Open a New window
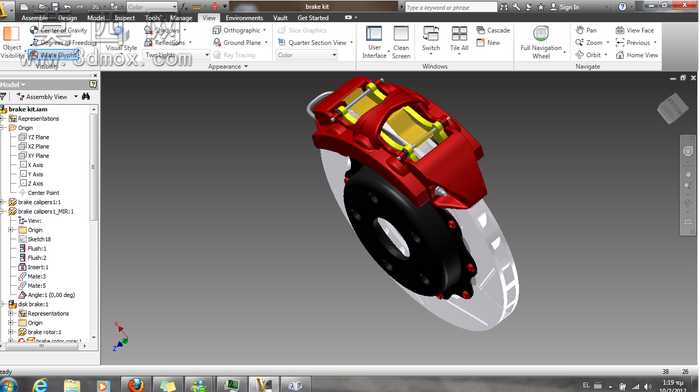The height and width of the screenshot is (392, 700). point(488,42)
